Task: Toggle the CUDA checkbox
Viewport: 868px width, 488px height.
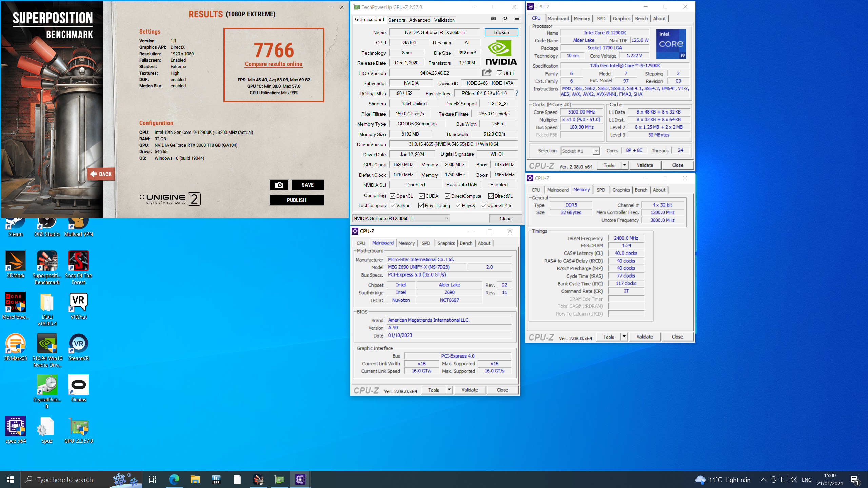Action: point(422,196)
